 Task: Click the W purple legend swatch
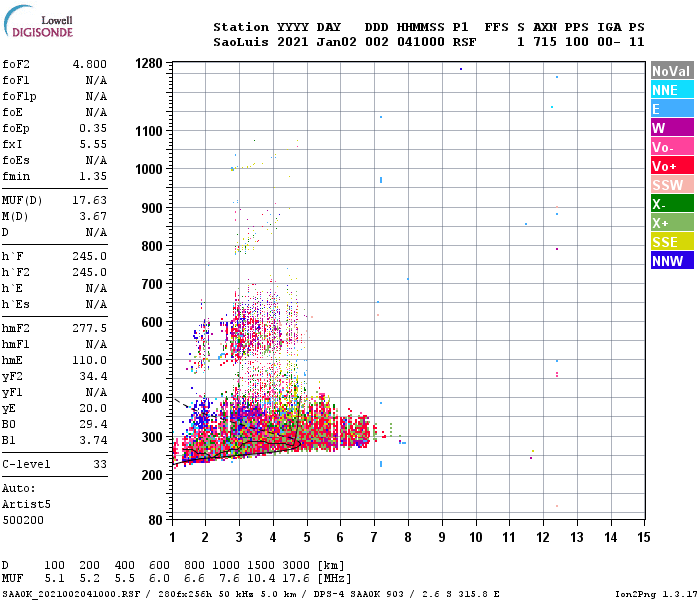[672, 128]
